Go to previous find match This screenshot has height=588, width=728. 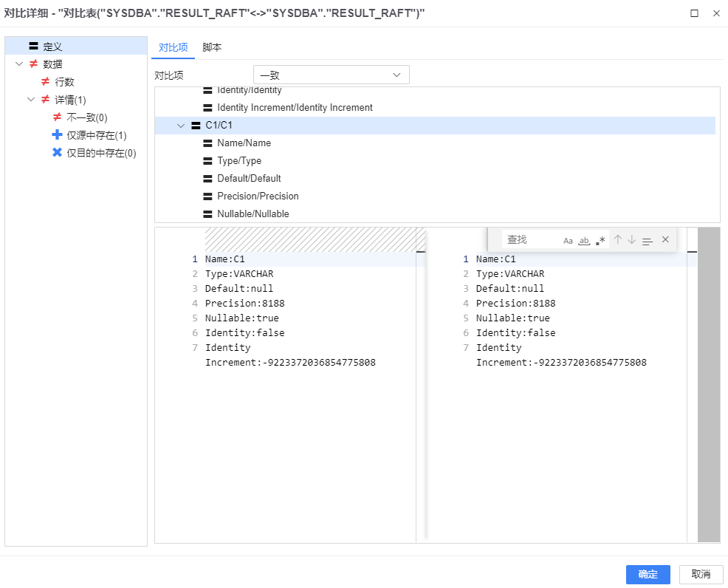(x=617, y=239)
